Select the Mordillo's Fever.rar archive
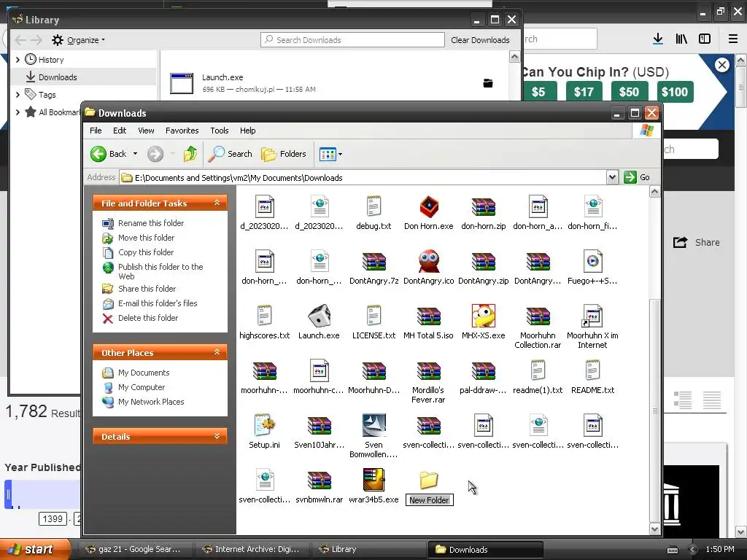The image size is (747, 560). point(428,371)
